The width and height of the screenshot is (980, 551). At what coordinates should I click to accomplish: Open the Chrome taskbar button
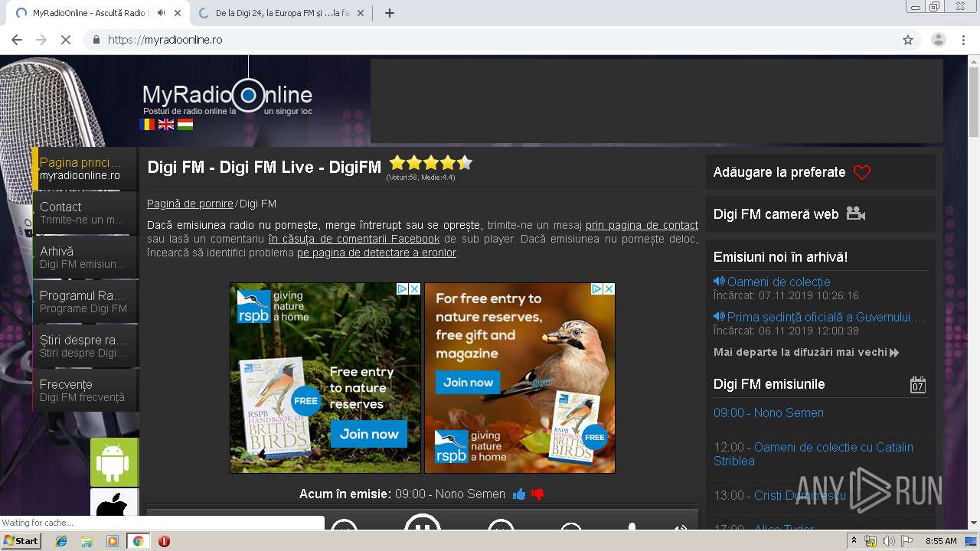tap(138, 541)
